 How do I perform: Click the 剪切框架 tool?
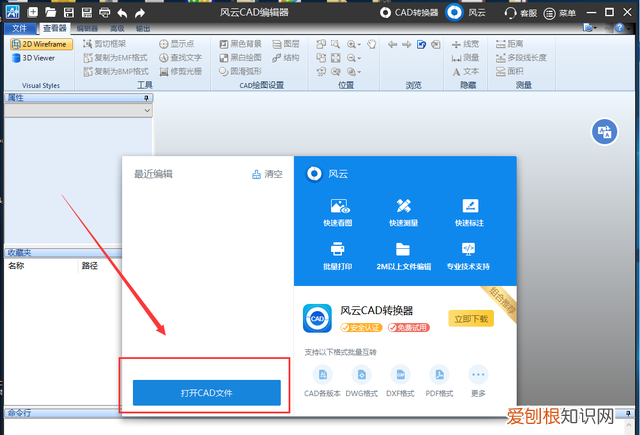(x=104, y=44)
